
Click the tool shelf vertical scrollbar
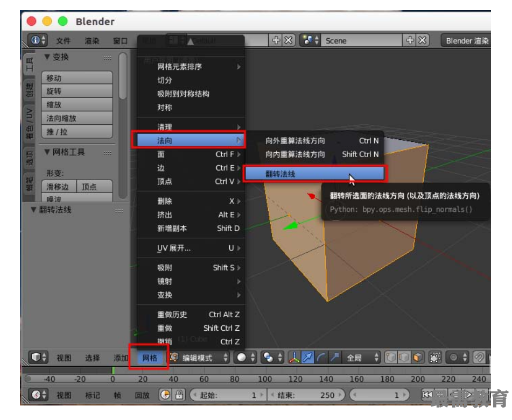point(123,76)
